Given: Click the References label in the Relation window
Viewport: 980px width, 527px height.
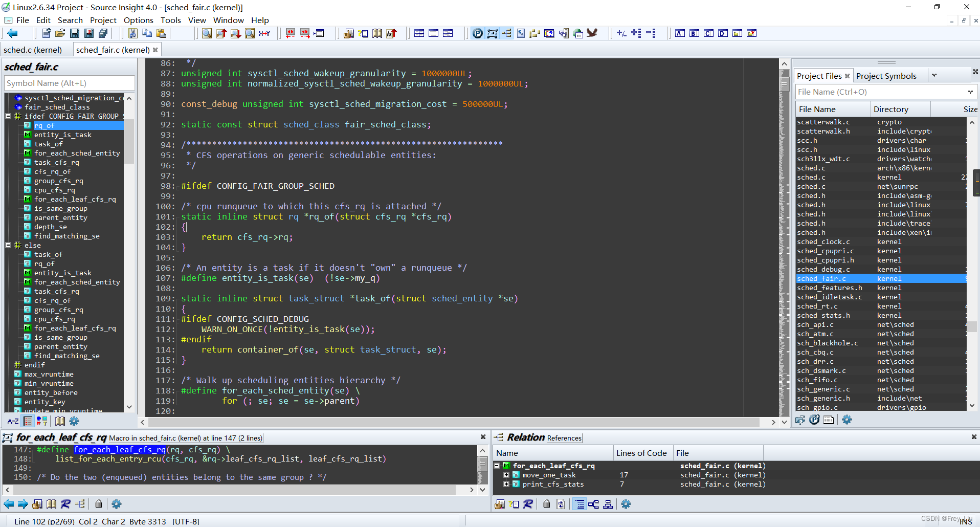Looking at the screenshot, I should coord(564,438).
